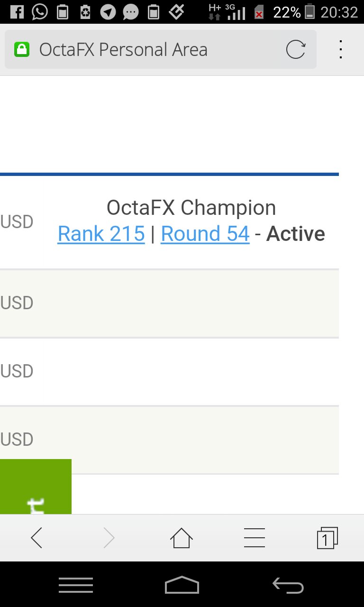This screenshot has width=364, height=607.
Task: Tap the green button at bottom left
Action: click(36, 487)
